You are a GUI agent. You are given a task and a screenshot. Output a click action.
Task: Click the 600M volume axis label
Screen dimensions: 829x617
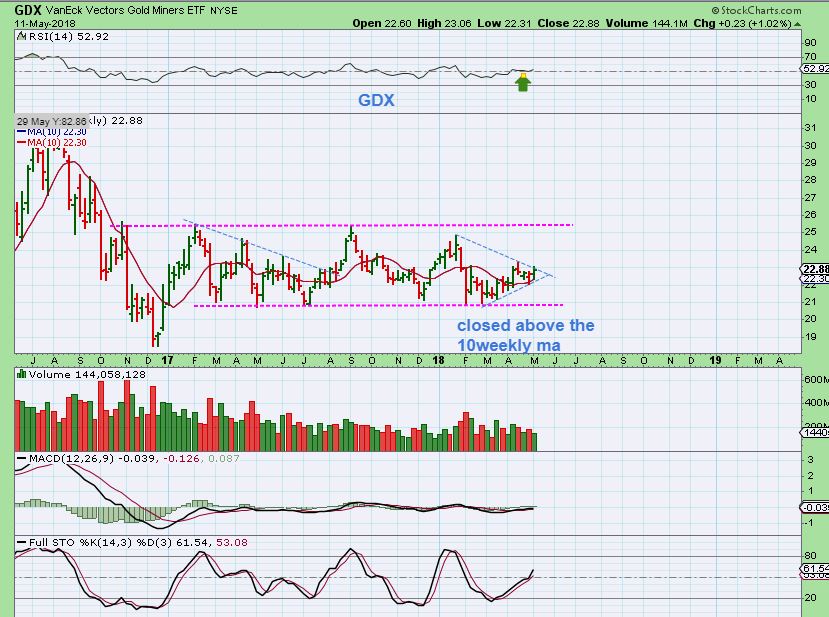(816, 379)
